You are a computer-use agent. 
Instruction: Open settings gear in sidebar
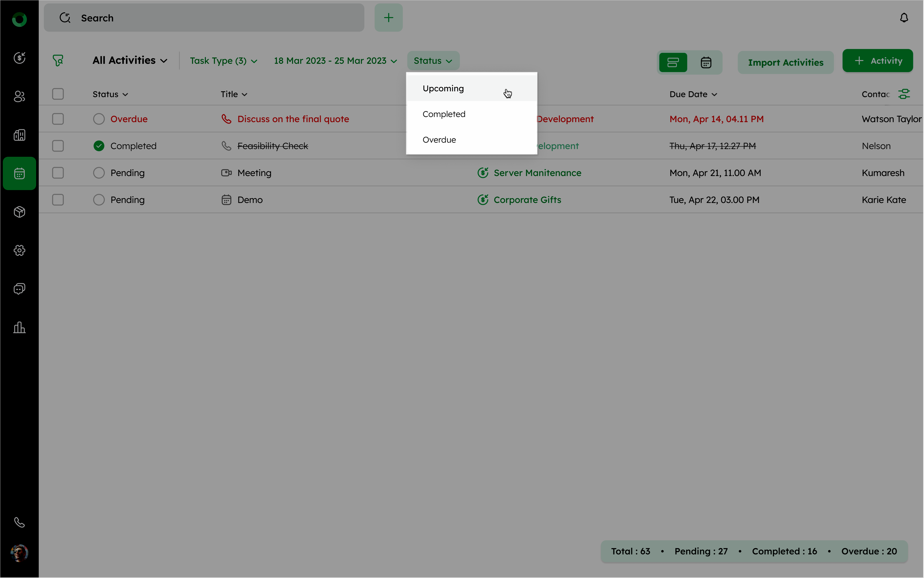pos(19,250)
